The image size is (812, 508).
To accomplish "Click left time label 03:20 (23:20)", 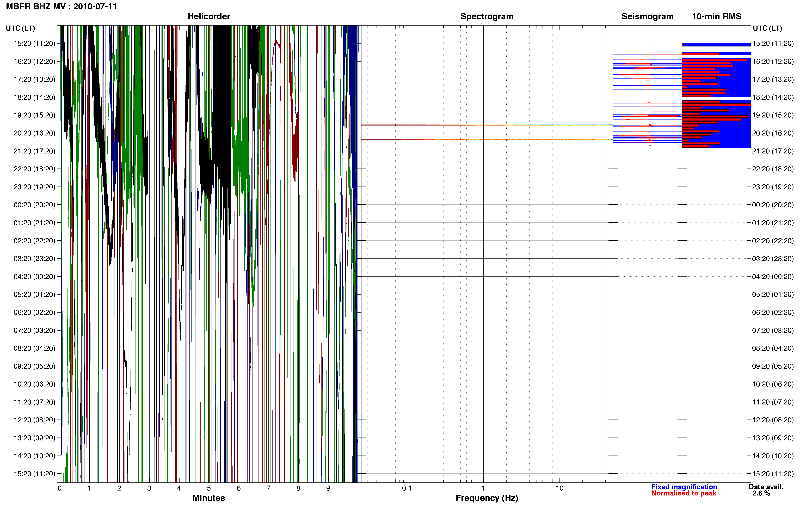I will (x=34, y=259).
